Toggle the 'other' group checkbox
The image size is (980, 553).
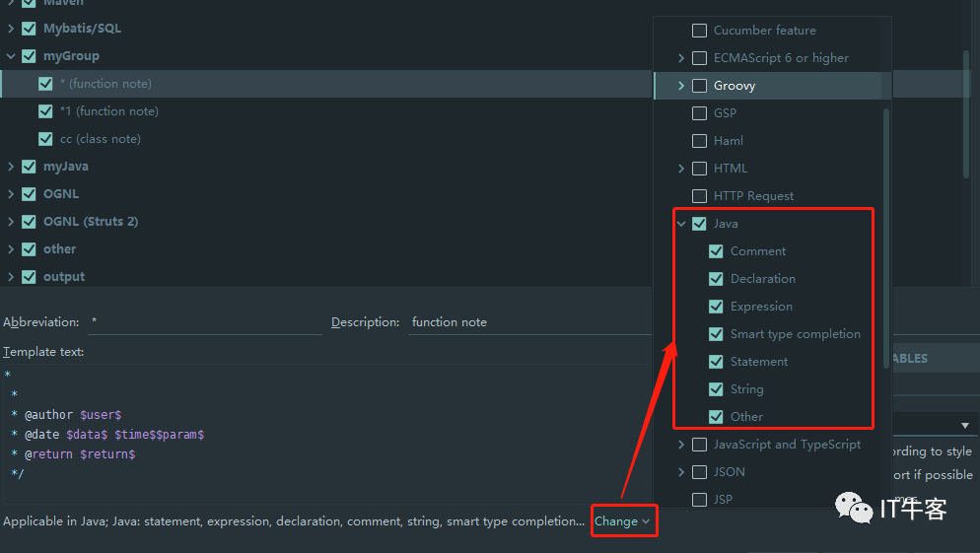[x=29, y=249]
